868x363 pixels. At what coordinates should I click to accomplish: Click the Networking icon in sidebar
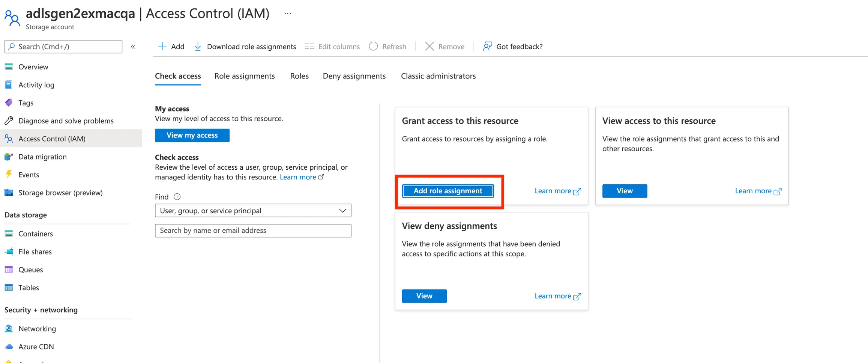[x=9, y=328]
